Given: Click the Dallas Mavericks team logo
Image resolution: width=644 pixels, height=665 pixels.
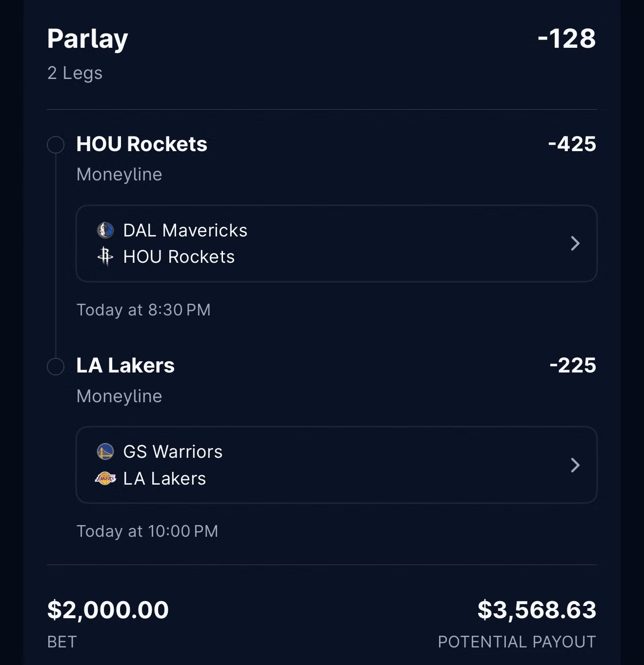Looking at the screenshot, I should tap(105, 230).
